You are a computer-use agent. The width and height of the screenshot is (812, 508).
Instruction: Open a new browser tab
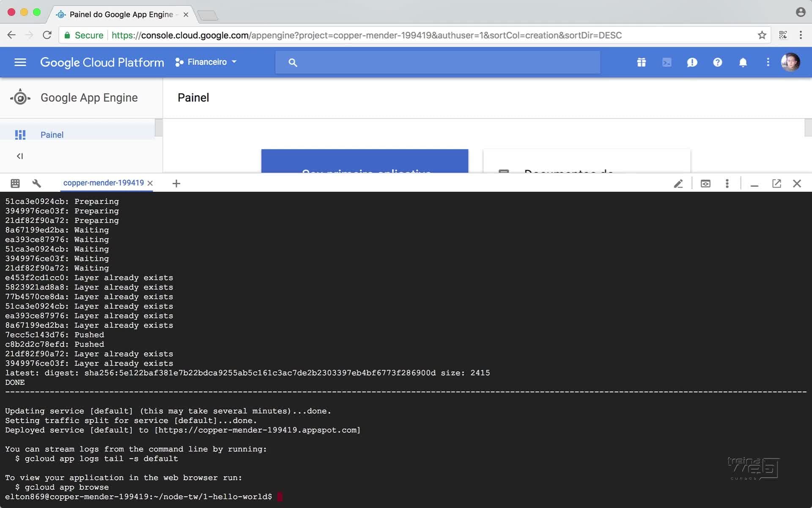[207, 15]
